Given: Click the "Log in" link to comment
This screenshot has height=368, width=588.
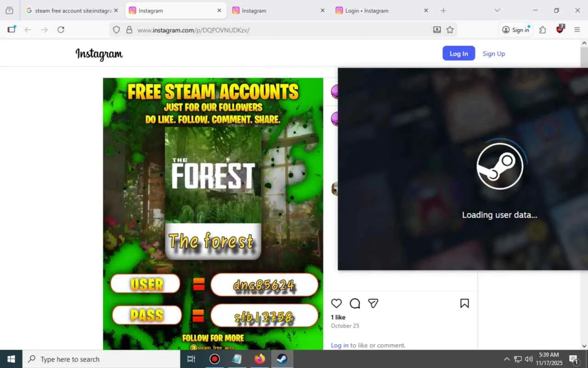Looking at the screenshot, I should tap(339, 345).
